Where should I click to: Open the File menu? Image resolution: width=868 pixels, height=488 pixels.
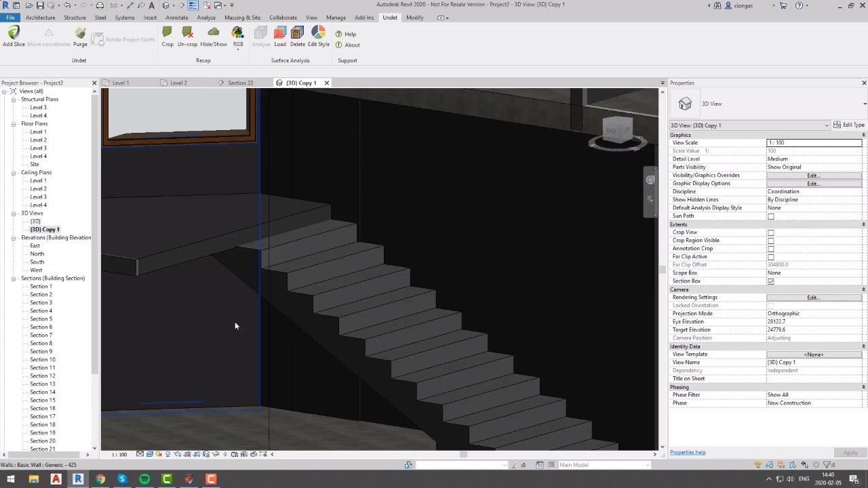(x=10, y=18)
